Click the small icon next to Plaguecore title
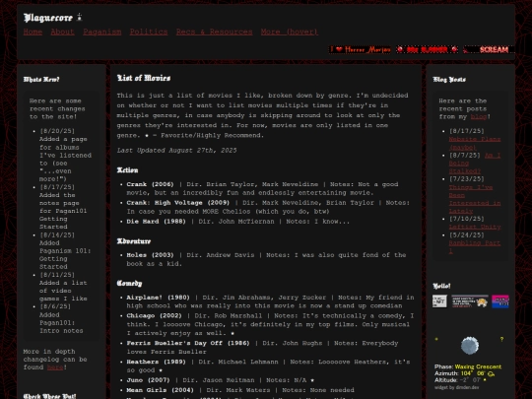Screen dimensions: 532x399 coord(79,18)
